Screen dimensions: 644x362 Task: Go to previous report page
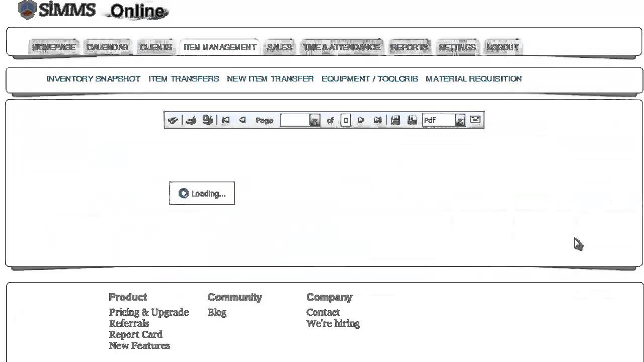(243, 120)
